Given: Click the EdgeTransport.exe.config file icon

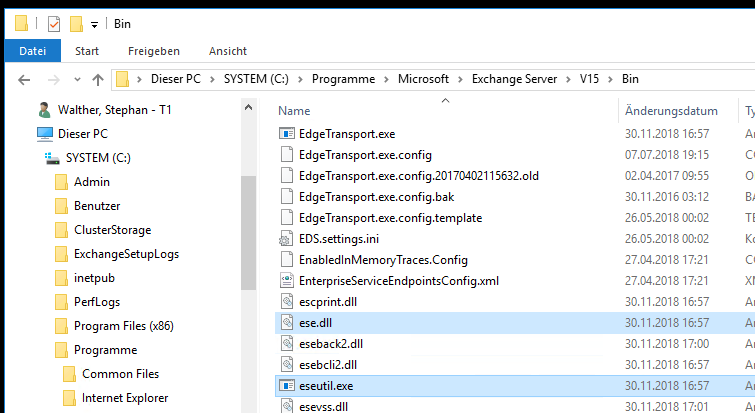Looking at the screenshot, I should pyautogui.click(x=287, y=155).
